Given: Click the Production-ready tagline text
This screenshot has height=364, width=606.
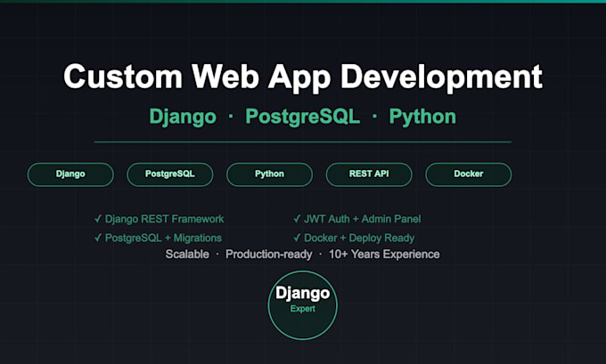Looking at the screenshot, I should click(x=269, y=255).
